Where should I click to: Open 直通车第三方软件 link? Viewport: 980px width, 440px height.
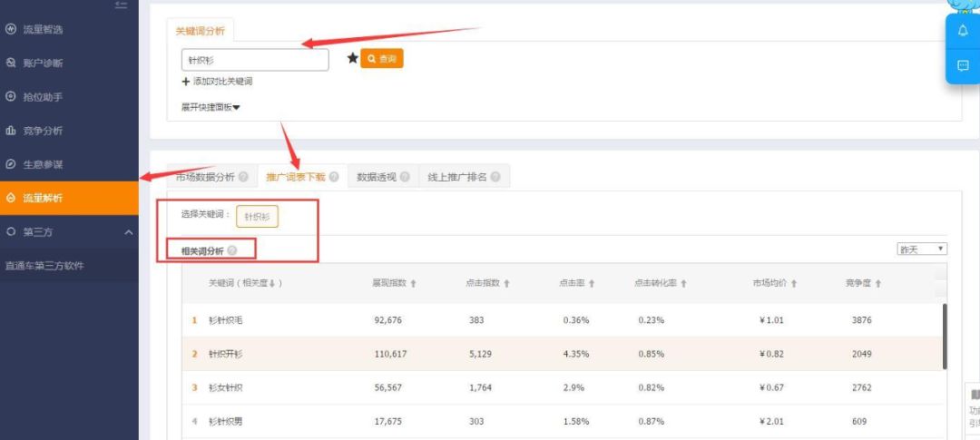point(44,266)
